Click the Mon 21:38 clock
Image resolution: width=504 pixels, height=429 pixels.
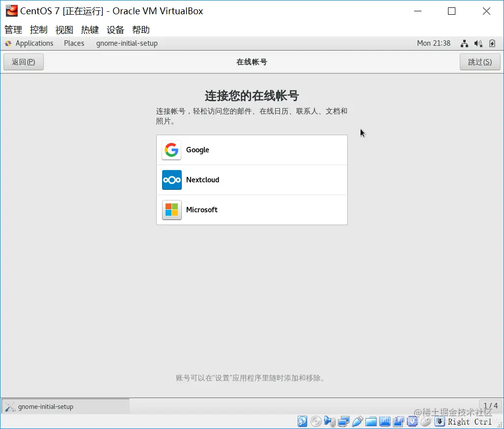(434, 43)
